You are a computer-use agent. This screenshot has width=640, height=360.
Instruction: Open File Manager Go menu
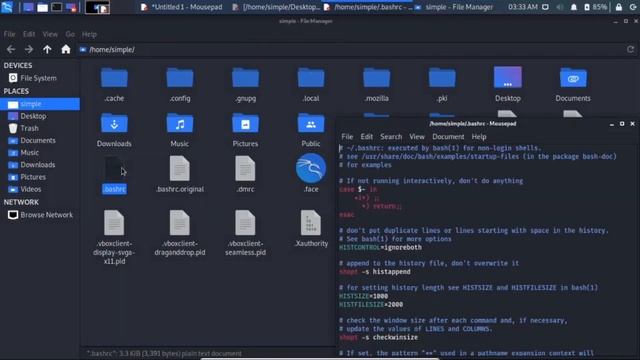pos(70,34)
